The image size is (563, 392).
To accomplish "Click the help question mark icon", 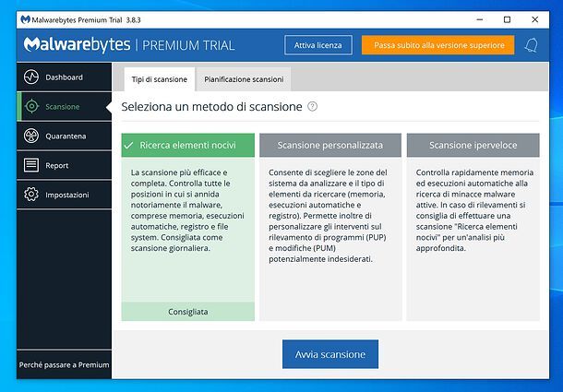I will click(312, 106).
